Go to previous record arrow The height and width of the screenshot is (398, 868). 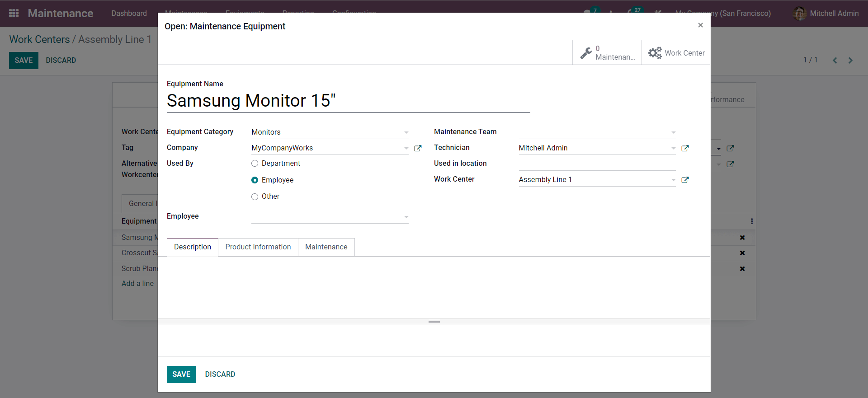point(835,60)
